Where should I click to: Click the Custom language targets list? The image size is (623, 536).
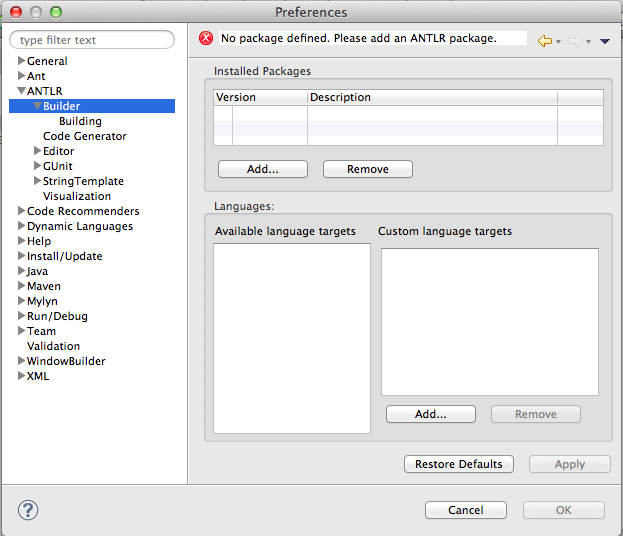coord(490,322)
